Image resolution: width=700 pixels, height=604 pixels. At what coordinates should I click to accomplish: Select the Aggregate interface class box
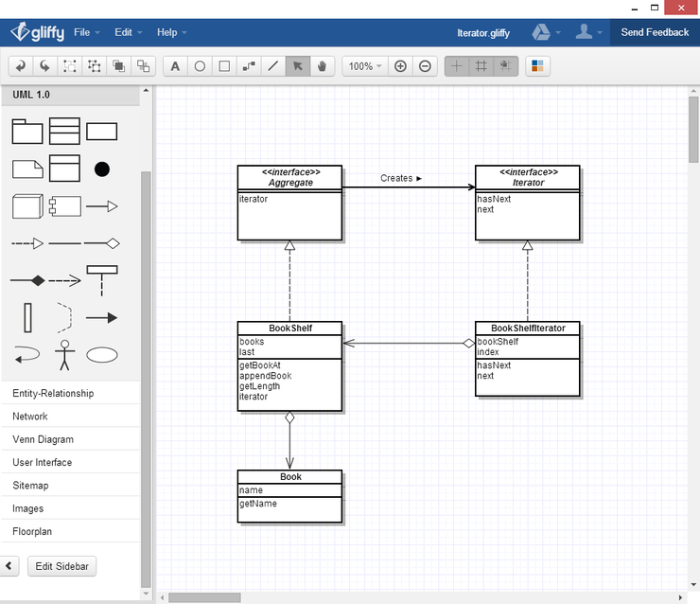289,203
